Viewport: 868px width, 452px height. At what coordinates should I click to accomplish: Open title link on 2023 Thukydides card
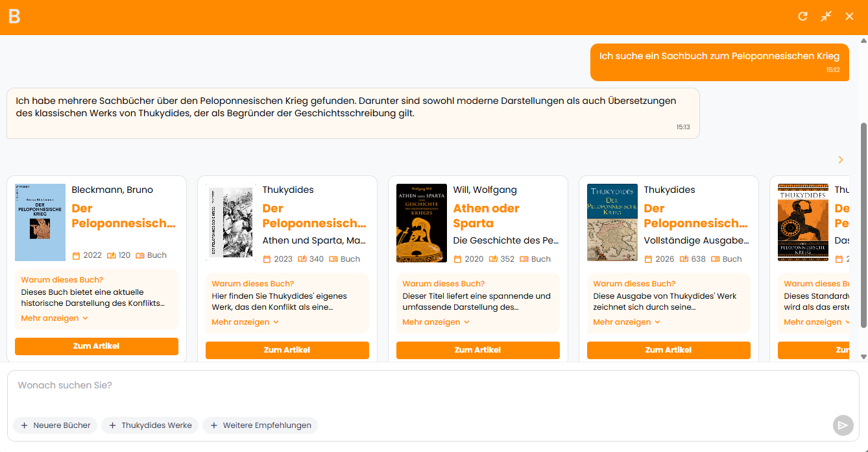[x=314, y=216]
